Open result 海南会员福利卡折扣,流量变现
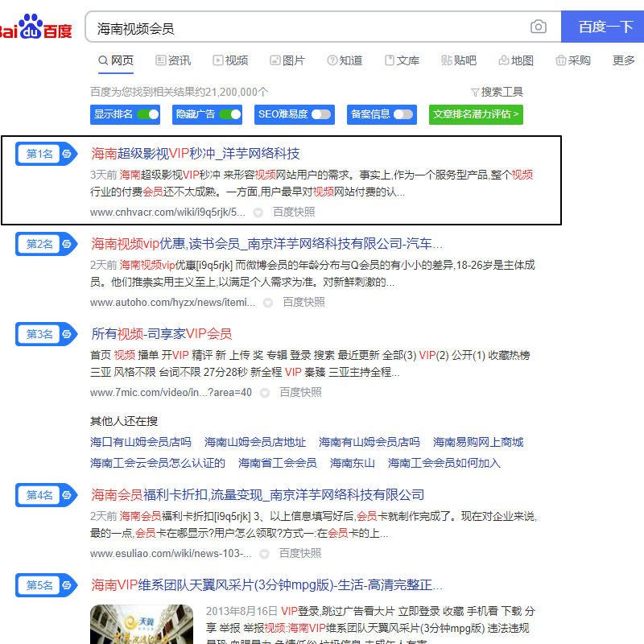 pos(258,494)
